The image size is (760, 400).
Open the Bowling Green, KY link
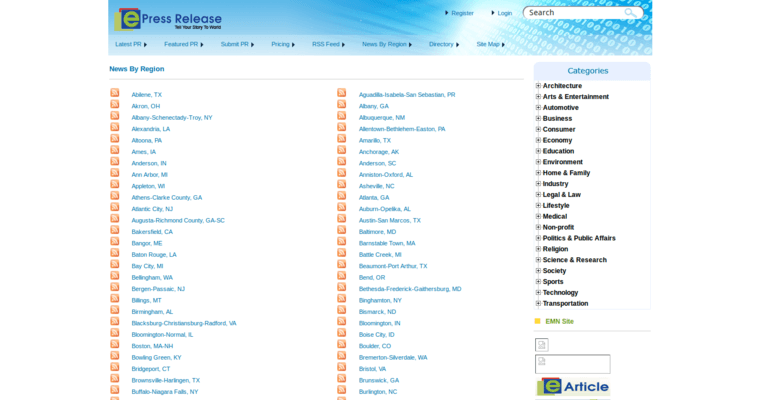[156, 357]
